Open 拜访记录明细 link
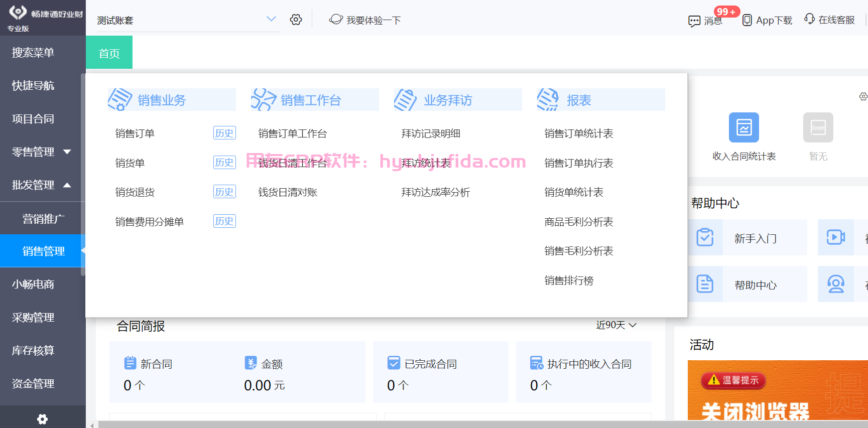 pos(431,133)
